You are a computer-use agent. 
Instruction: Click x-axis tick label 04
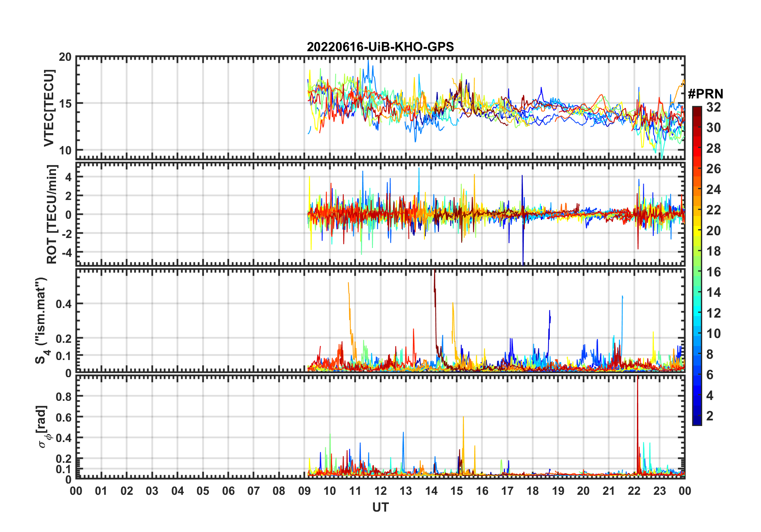178,491
